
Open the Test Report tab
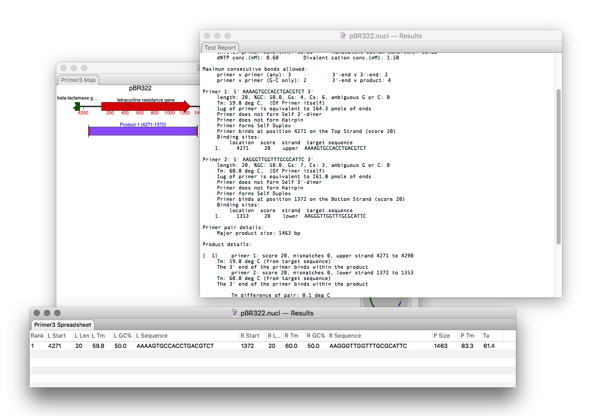click(x=220, y=47)
